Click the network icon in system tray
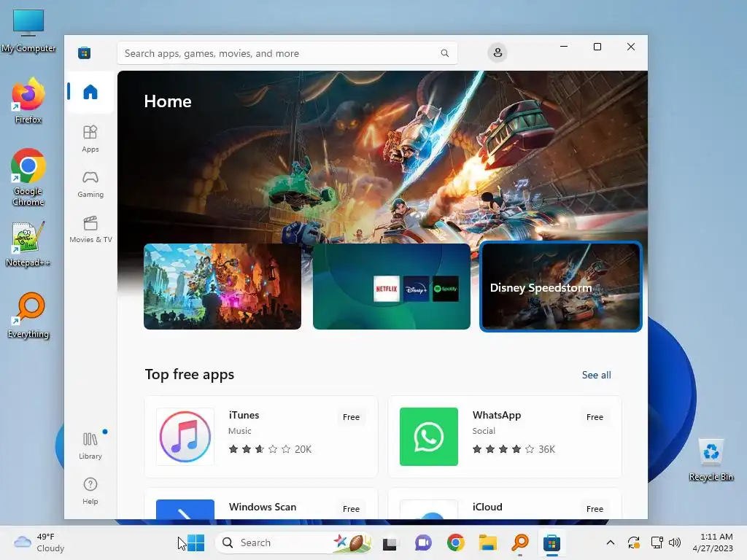Image resolution: width=747 pixels, height=560 pixels. click(x=657, y=542)
